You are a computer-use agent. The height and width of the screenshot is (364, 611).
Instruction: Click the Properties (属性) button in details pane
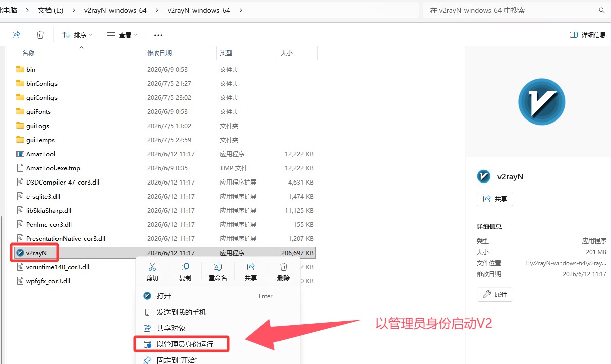pyautogui.click(x=495, y=294)
